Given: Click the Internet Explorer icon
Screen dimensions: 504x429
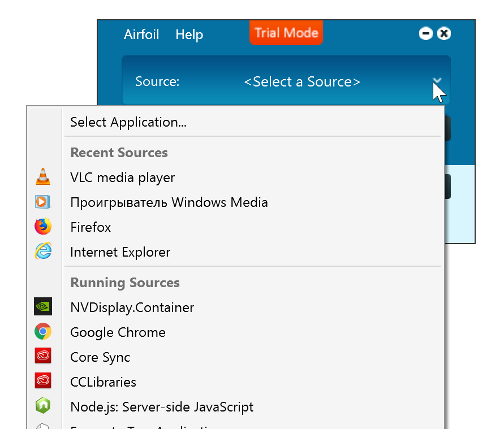Looking at the screenshot, I should [43, 252].
